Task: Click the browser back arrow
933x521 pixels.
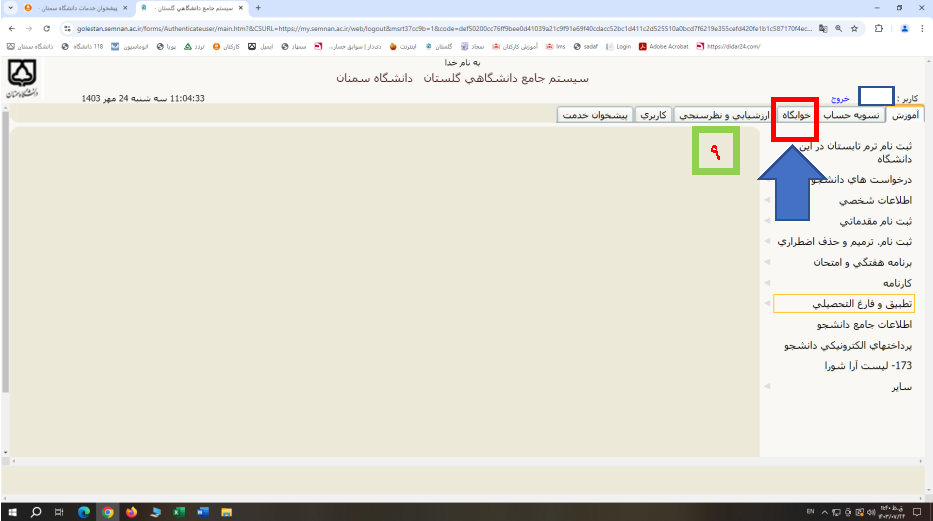Action: [11, 28]
